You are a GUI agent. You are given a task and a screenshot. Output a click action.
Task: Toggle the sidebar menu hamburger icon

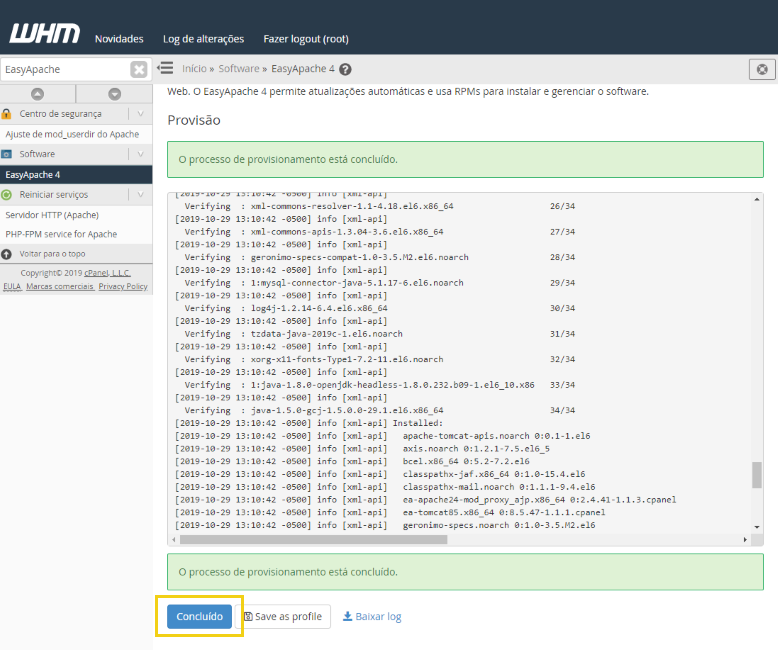pyautogui.click(x=165, y=68)
